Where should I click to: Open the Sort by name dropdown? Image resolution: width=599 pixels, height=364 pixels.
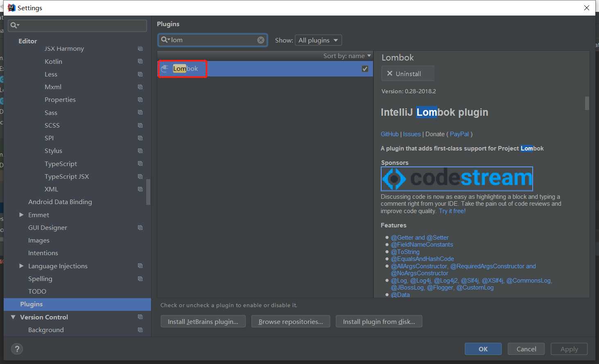(347, 56)
